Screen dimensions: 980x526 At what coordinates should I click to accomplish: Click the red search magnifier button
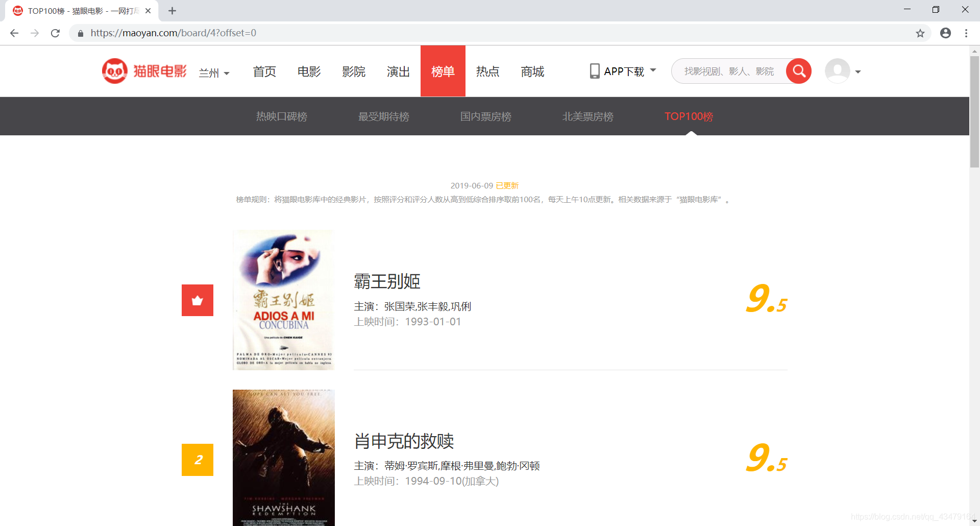coord(799,71)
